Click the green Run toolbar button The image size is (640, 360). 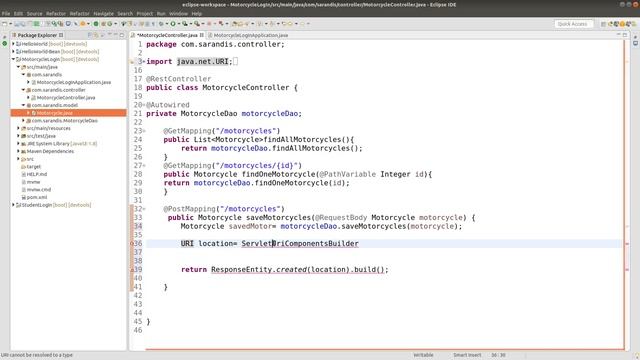tap(173, 24)
